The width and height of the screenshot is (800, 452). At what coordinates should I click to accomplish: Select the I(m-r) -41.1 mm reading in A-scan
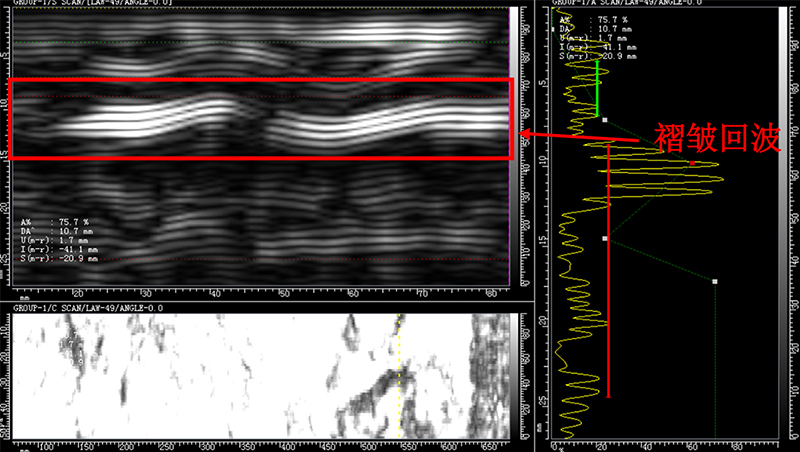(x=597, y=47)
